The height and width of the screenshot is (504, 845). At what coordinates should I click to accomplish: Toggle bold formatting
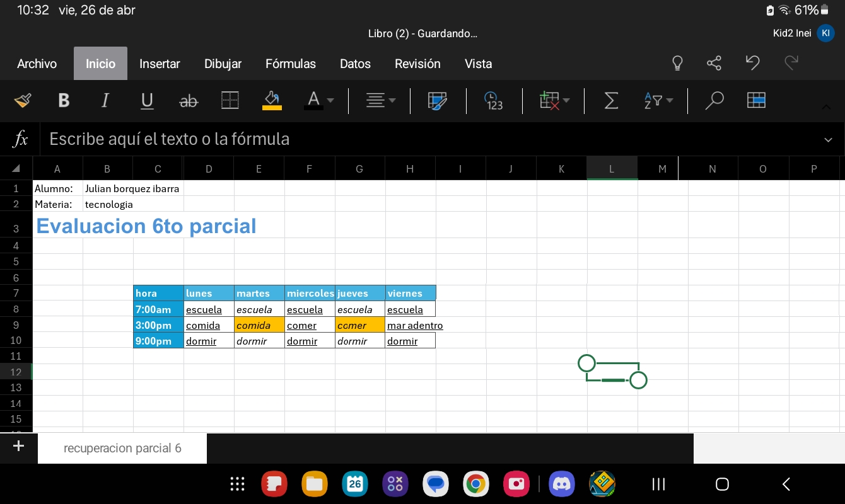(64, 101)
